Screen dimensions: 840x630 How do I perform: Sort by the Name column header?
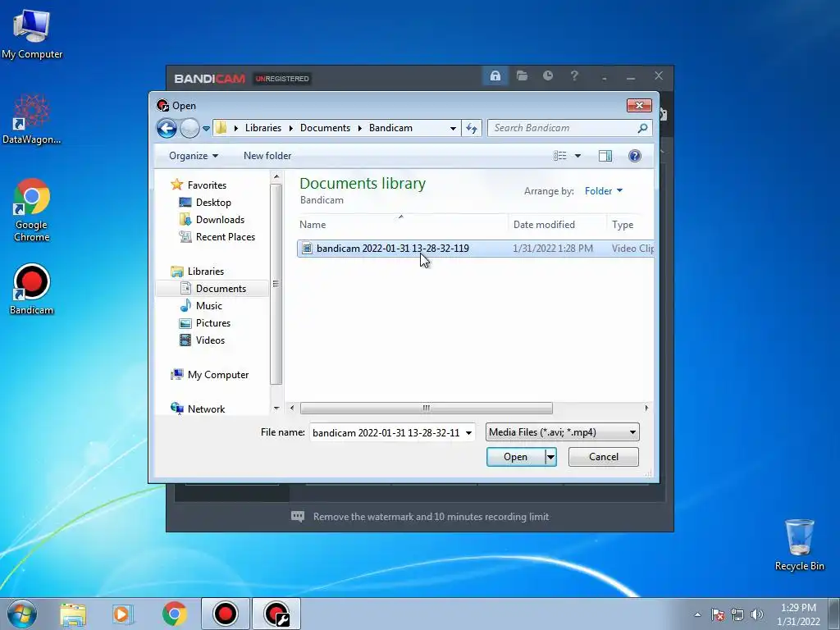pyautogui.click(x=313, y=225)
